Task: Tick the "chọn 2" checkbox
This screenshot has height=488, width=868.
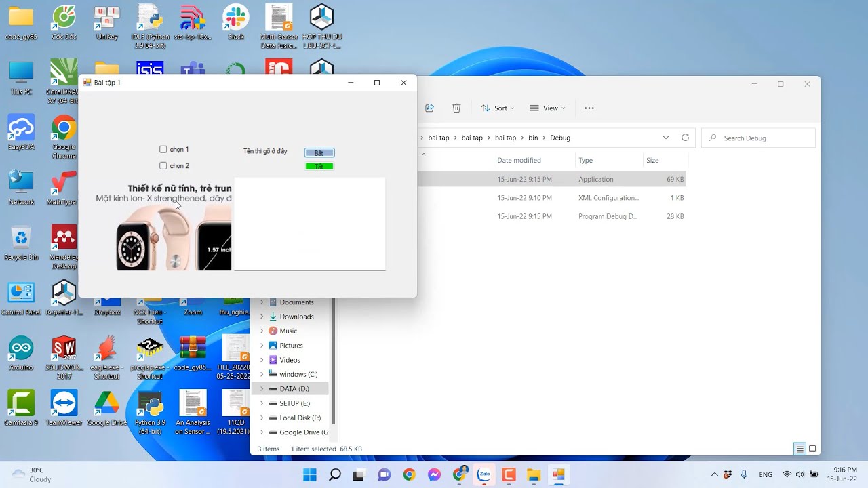Action: pyautogui.click(x=163, y=165)
